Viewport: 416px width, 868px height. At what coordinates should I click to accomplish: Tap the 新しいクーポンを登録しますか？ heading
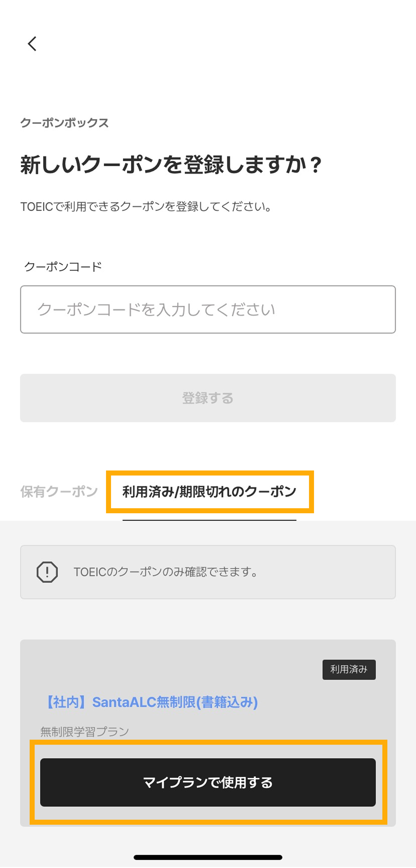tap(165, 165)
